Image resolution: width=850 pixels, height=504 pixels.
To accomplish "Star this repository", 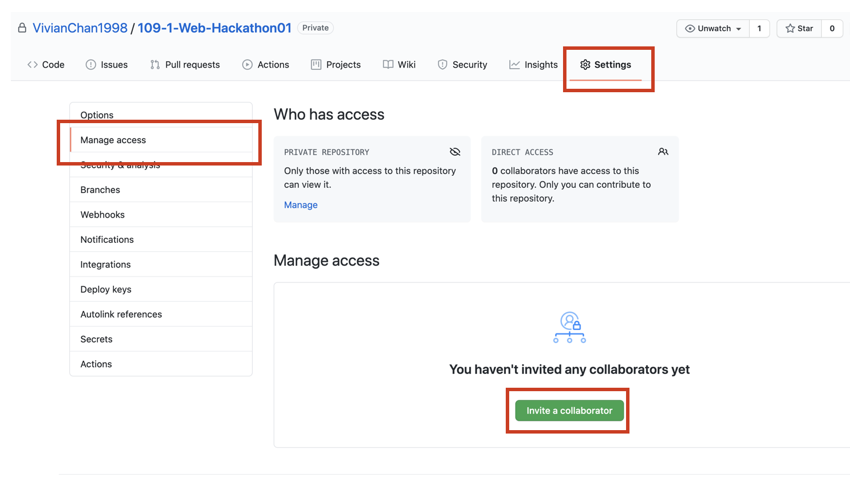I will point(799,29).
